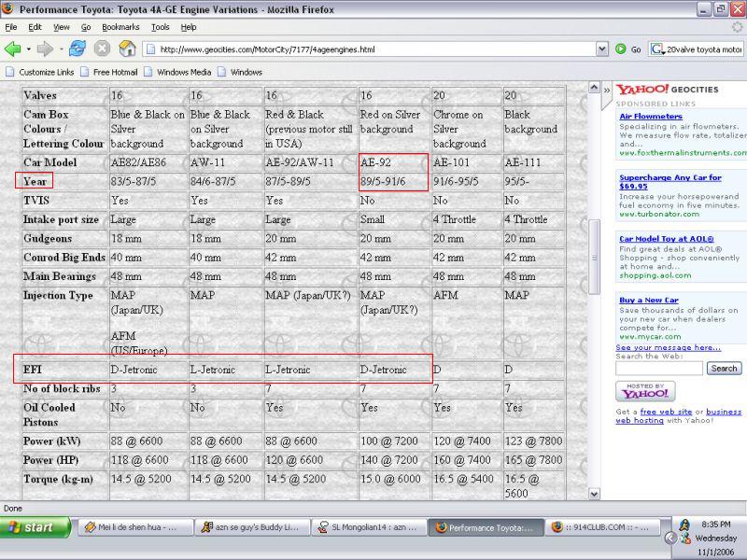Open the Help menu

(x=189, y=27)
